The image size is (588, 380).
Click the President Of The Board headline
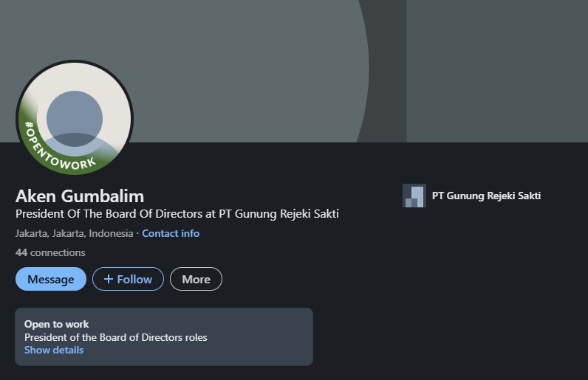point(177,213)
